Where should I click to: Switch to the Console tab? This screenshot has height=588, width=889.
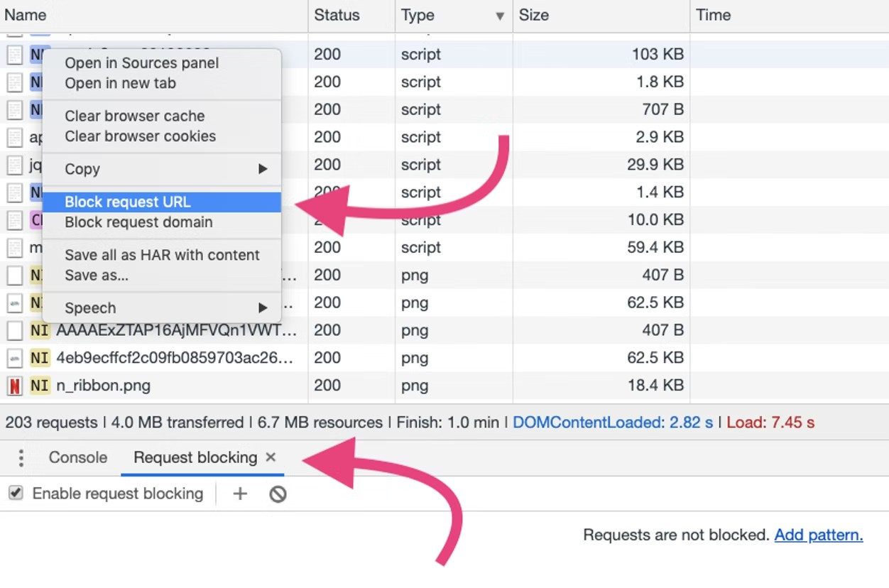77,458
